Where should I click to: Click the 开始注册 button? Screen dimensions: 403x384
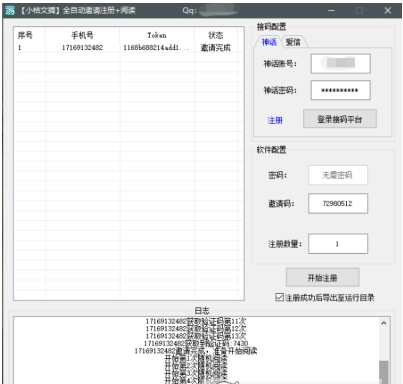click(322, 278)
